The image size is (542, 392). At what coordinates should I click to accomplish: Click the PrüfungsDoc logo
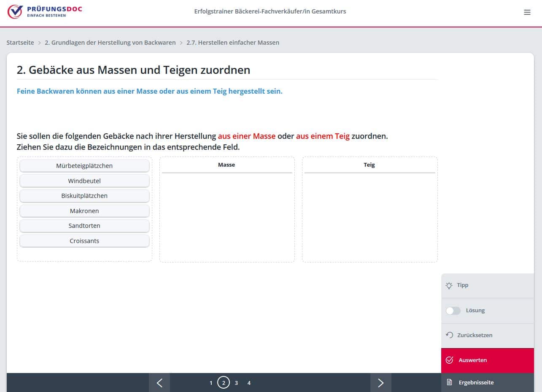click(x=45, y=12)
